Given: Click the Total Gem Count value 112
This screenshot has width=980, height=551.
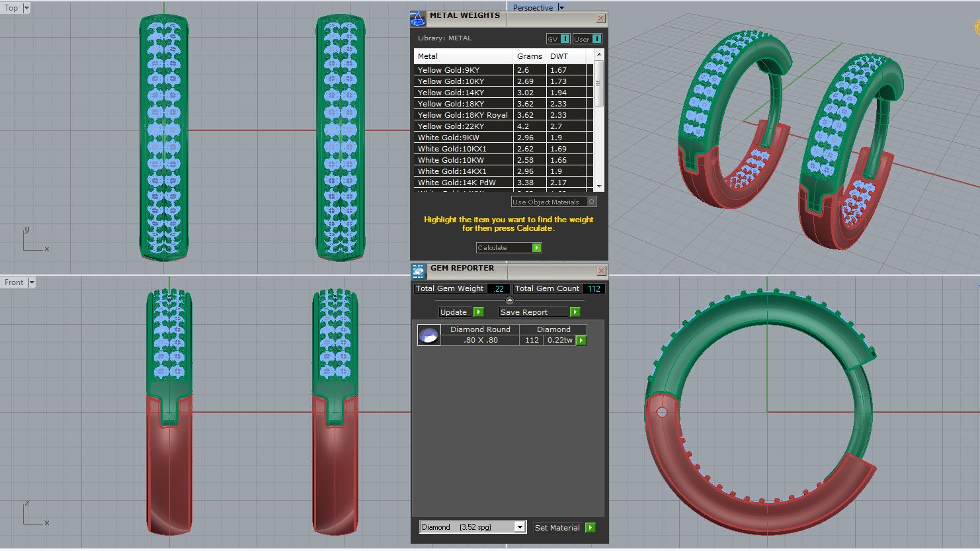Looking at the screenshot, I should tap(594, 288).
